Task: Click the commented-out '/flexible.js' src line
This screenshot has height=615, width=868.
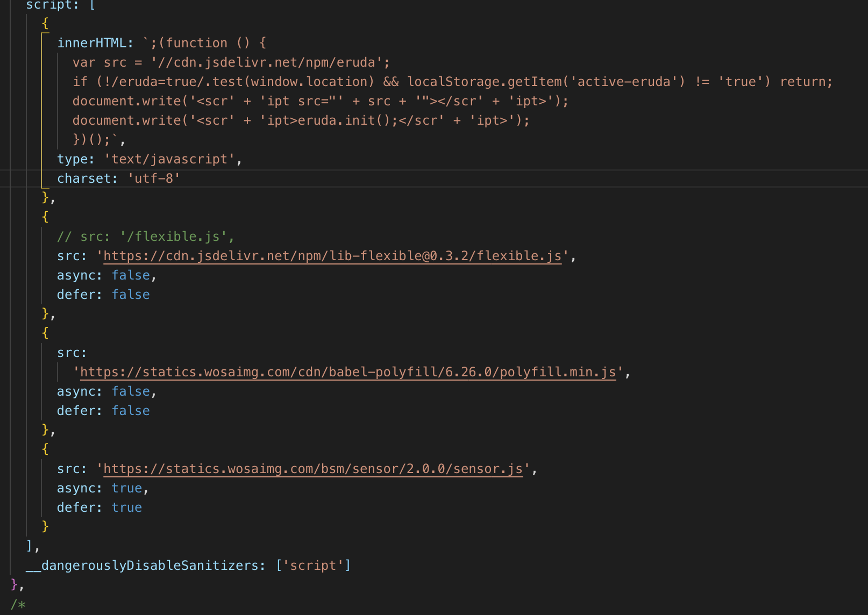Action: click(x=145, y=237)
